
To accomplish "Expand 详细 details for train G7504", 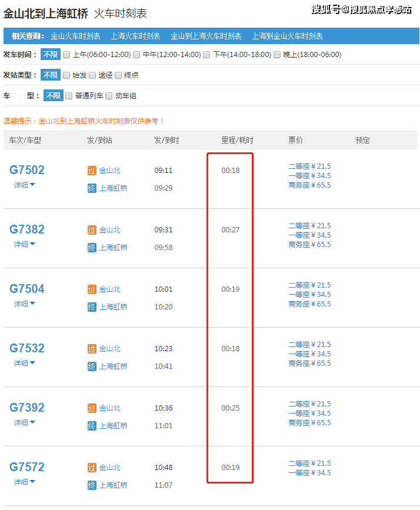I will pos(25,304).
